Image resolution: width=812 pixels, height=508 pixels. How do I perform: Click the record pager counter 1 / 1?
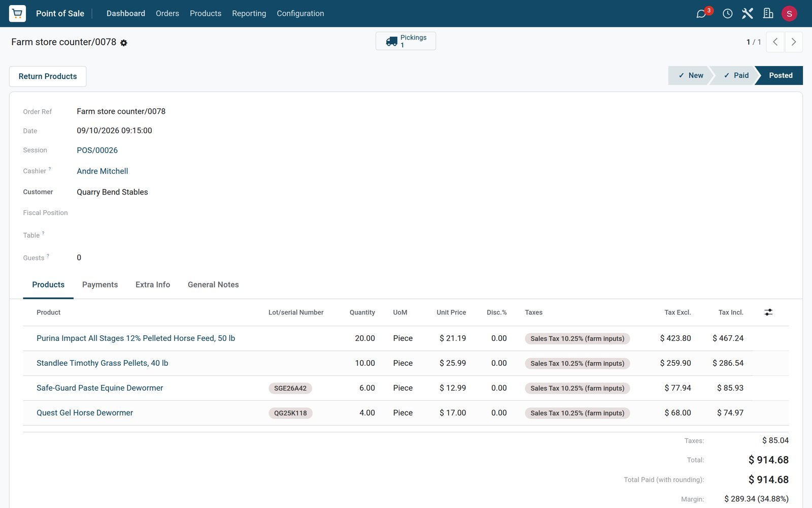coord(754,42)
